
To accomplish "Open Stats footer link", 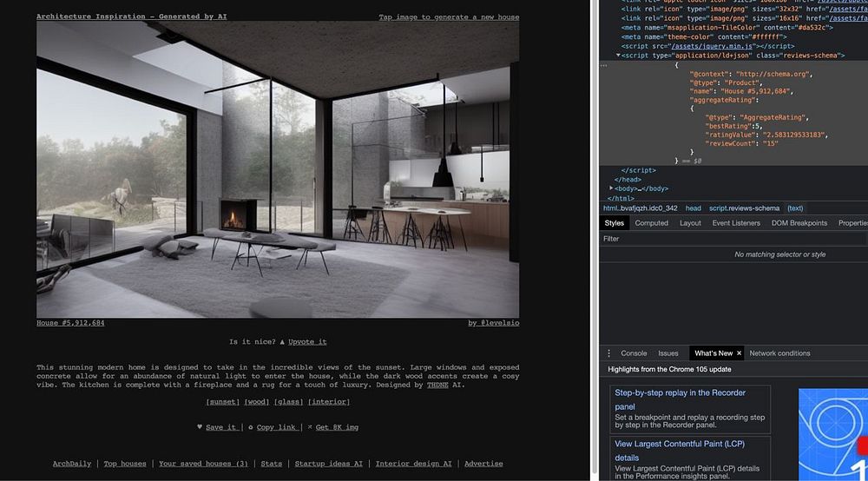I will pos(271,464).
